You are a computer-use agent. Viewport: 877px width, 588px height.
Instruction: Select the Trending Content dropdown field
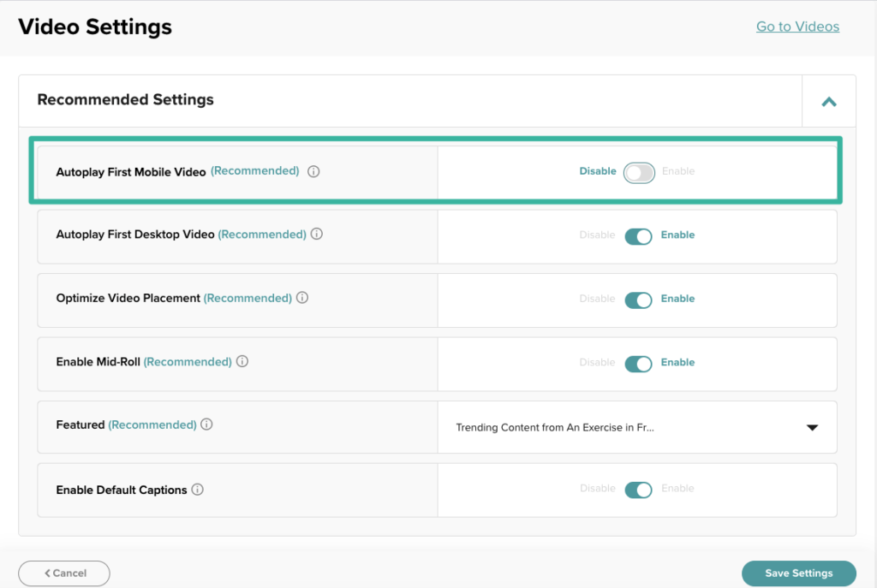pyautogui.click(x=555, y=428)
